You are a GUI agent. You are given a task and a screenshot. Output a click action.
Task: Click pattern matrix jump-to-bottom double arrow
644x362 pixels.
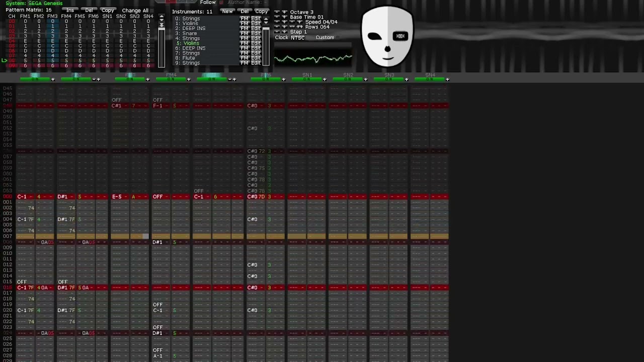tap(162, 25)
